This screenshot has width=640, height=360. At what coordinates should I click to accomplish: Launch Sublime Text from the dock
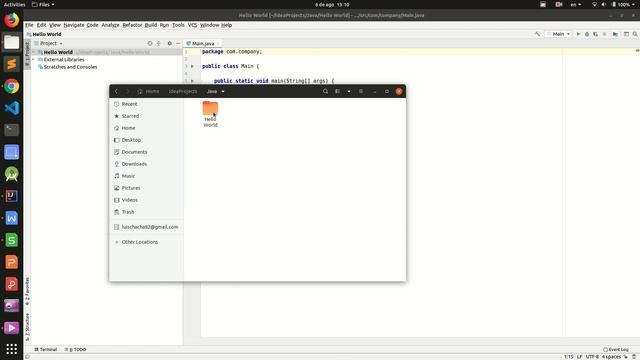(11, 64)
